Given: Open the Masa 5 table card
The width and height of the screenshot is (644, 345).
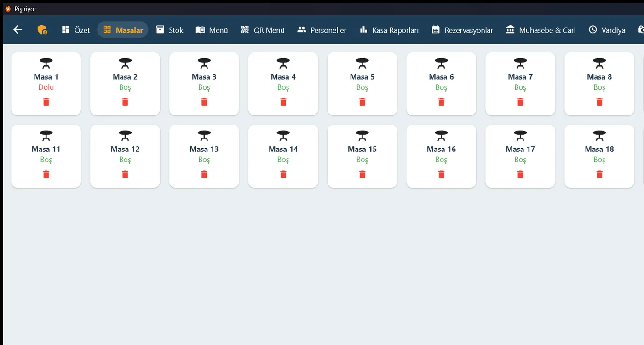Looking at the screenshot, I should click(x=362, y=84).
